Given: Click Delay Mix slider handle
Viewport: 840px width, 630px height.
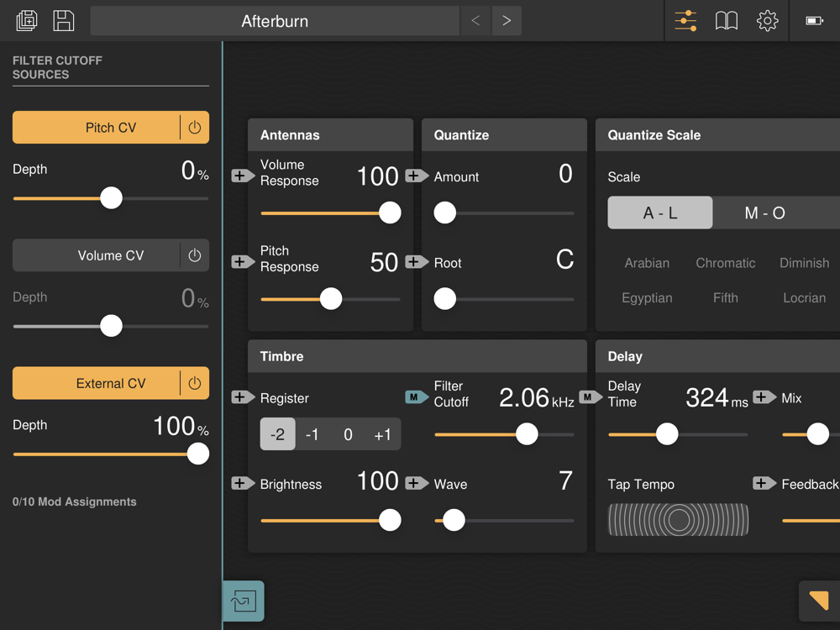Looking at the screenshot, I should (x=817, y=434).
